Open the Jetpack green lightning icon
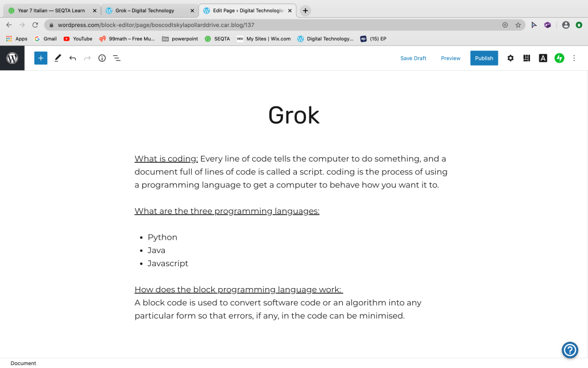Viewport: 588px width, 368px height. [x=559, y=58]
